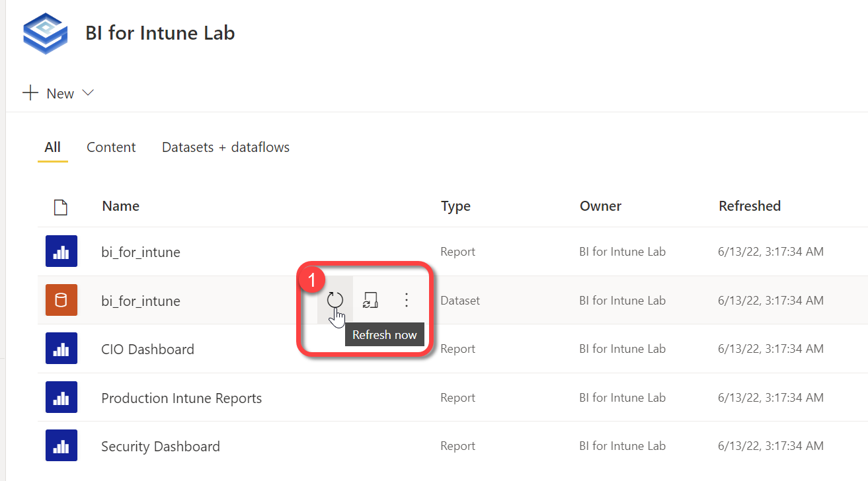Expand the New dropdown chevron
The height and width of the screenshot is (481, 868).
pos(88,93)
